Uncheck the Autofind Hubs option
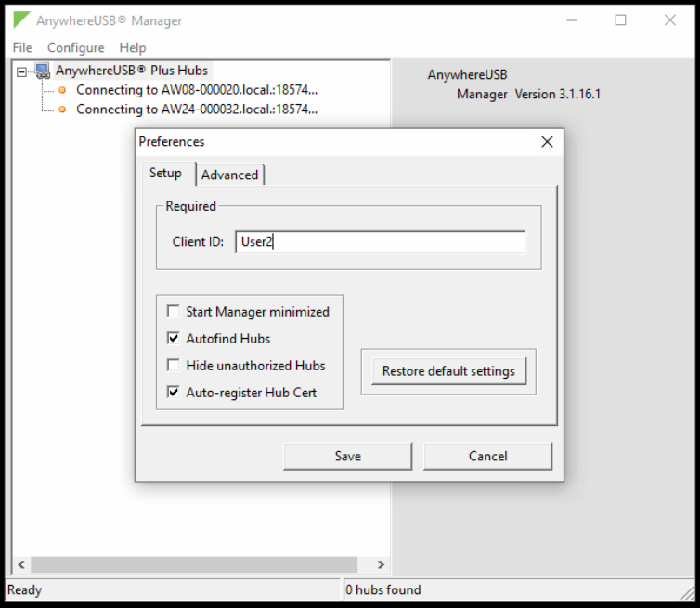700x608 pixels. click(174, 338)
